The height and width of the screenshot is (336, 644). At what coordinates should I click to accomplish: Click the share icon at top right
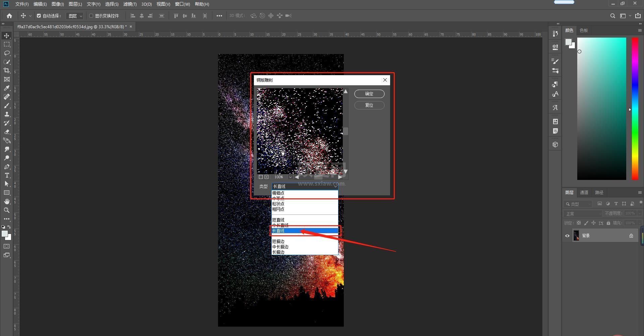pyautogui.click(x=638, y=16)
